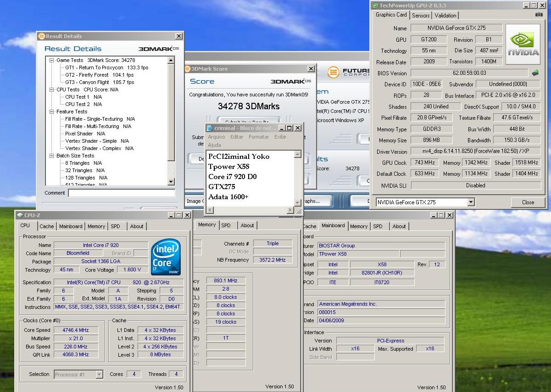Switch to Cache tab in left CPU-Z
The height and width of the screenshot is (392, 551).
pos(46,226)
